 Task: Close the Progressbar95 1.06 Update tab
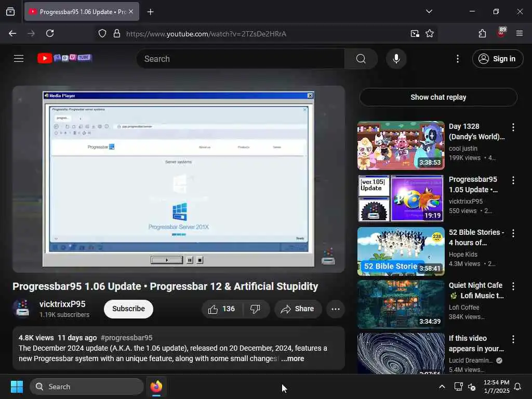(x=131, y=11)
